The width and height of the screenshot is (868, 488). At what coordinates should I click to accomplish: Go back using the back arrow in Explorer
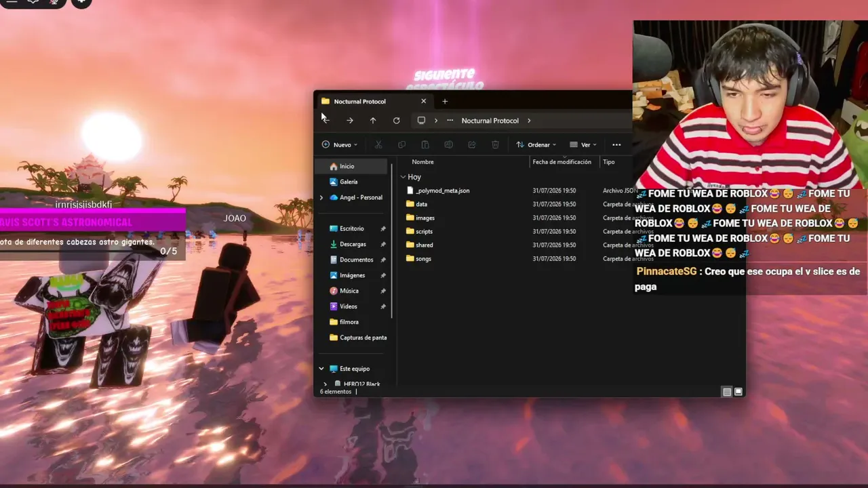(x=325, y=121)
